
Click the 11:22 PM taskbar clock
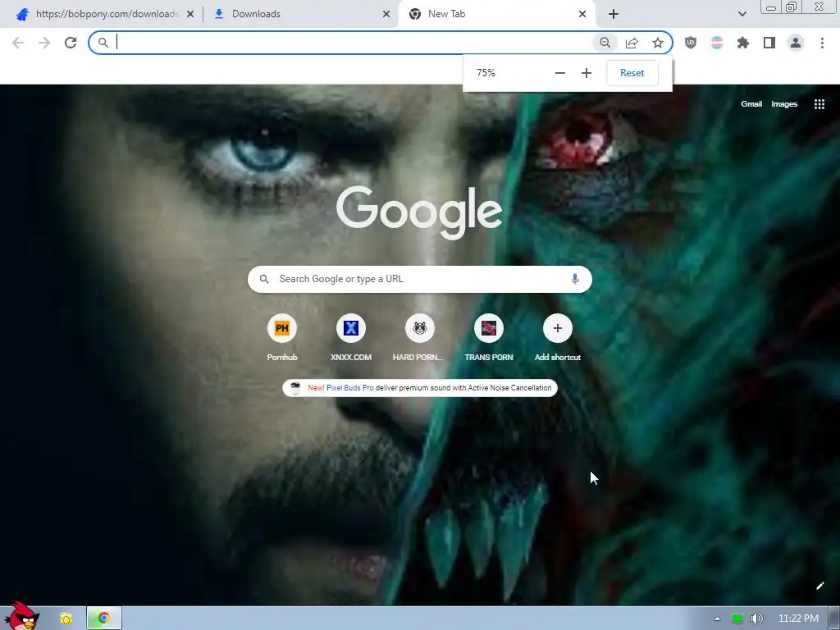click(798, 619)
